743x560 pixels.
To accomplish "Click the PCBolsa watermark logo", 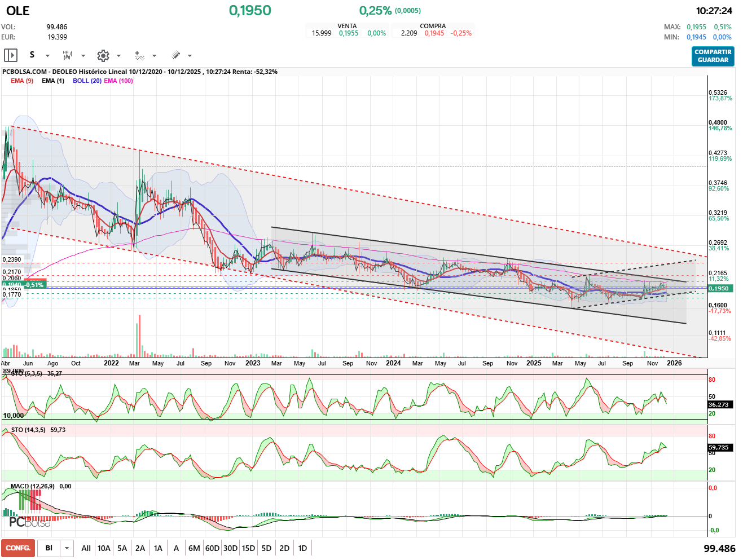I will [x=30, y=522].
